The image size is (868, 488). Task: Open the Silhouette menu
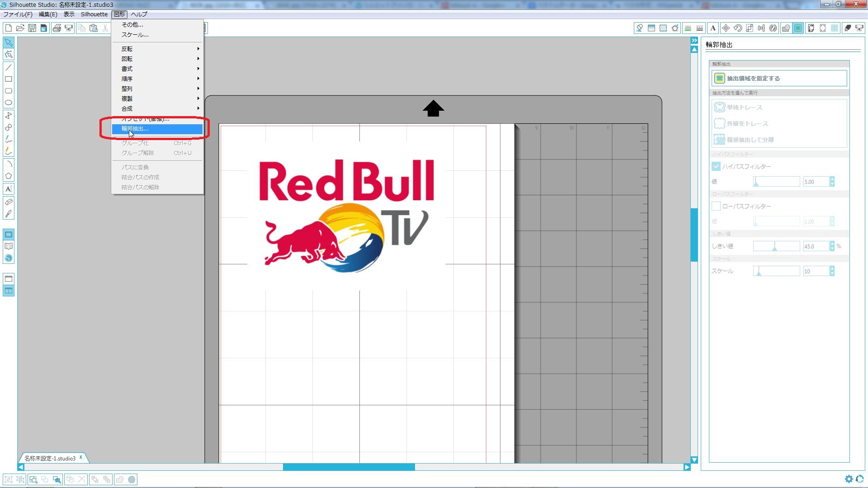point(94,14)
